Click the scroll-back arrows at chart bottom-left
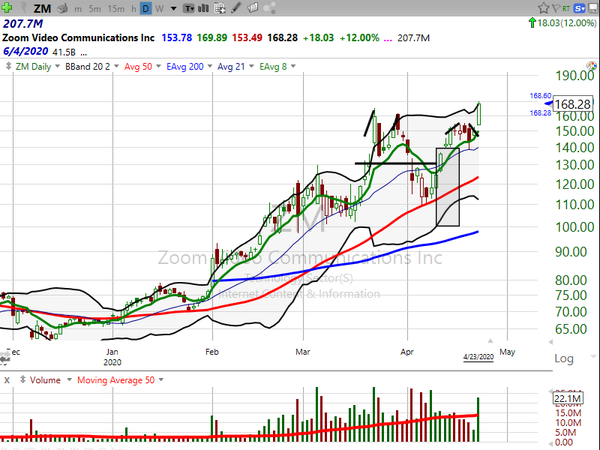 tap(5, 358)
